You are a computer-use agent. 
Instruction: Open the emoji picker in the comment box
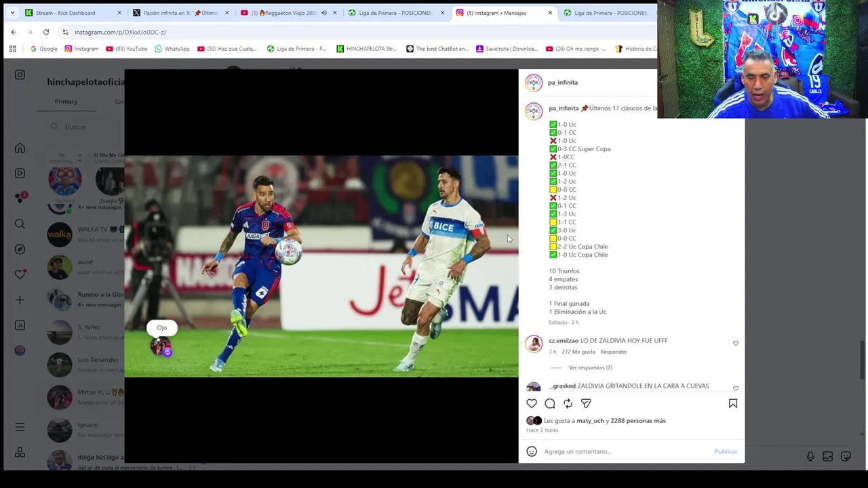click(532, 451)
